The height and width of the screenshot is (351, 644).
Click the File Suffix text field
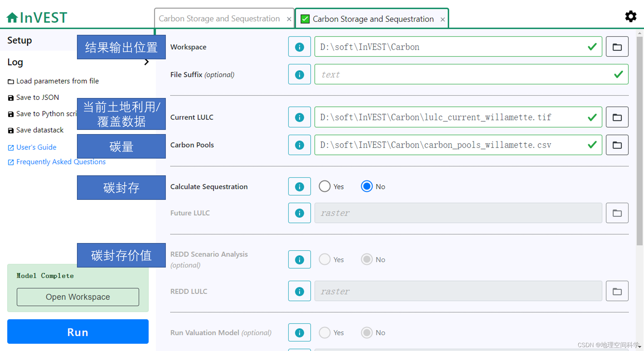point(464,74)
